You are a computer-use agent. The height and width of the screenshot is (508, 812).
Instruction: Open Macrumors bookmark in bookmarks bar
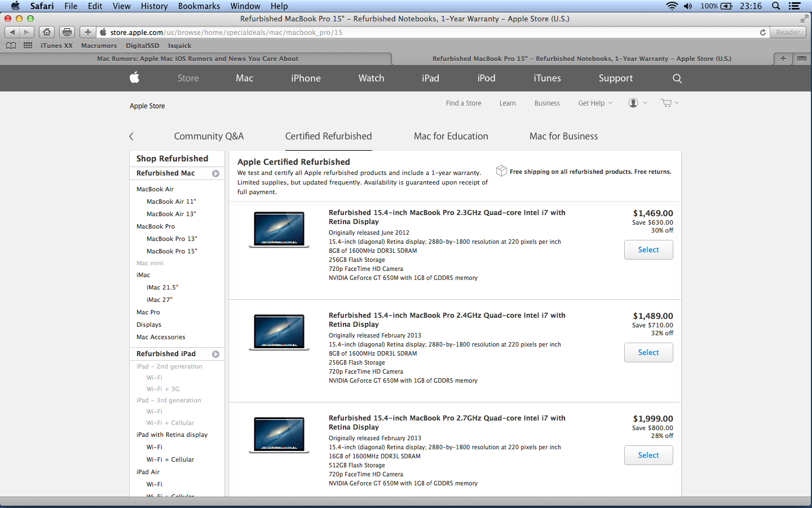99,46
